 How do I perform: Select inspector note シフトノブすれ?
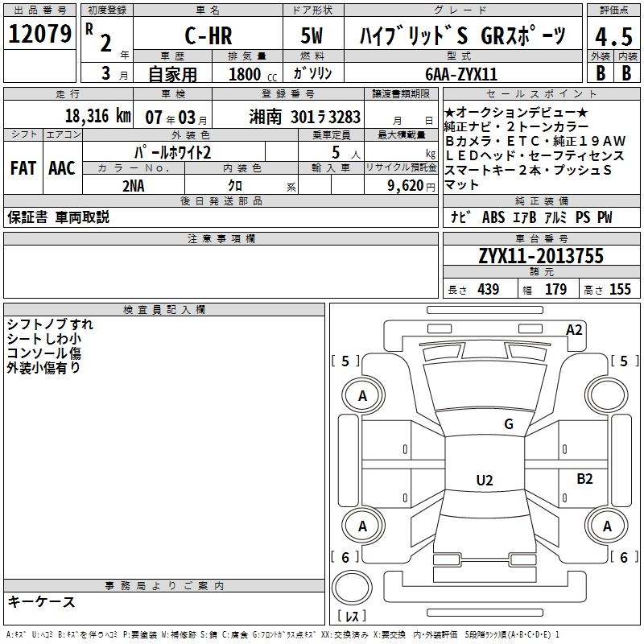click(x=50, y=324)
